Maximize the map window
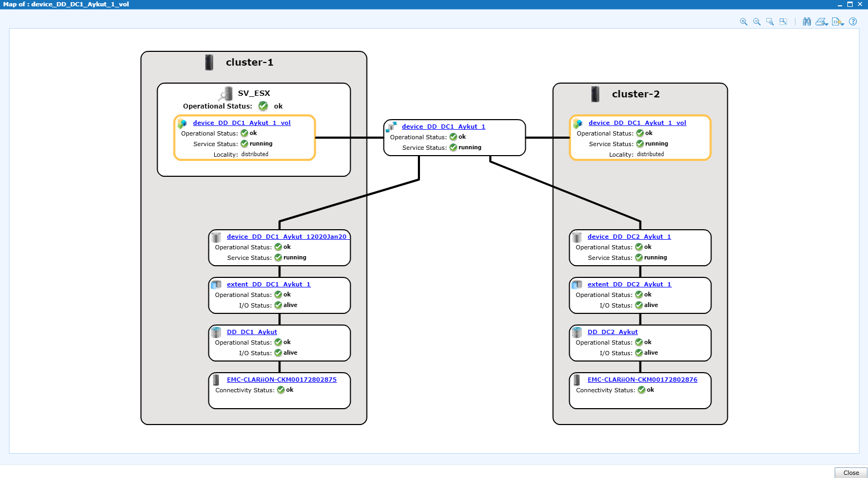The height and width of the screenshot is (478, 868). pyautogui.click(x=850, y=4)
